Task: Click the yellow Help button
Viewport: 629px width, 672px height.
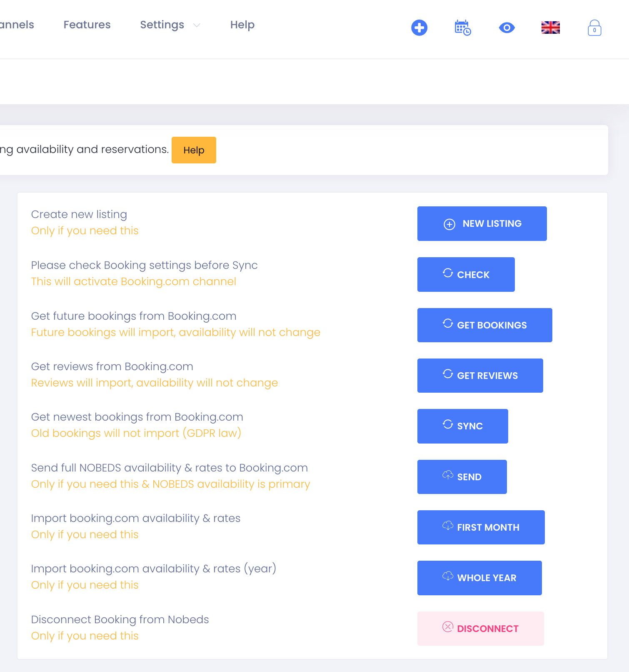Action: pyautogui.click(x=194, y=150)
